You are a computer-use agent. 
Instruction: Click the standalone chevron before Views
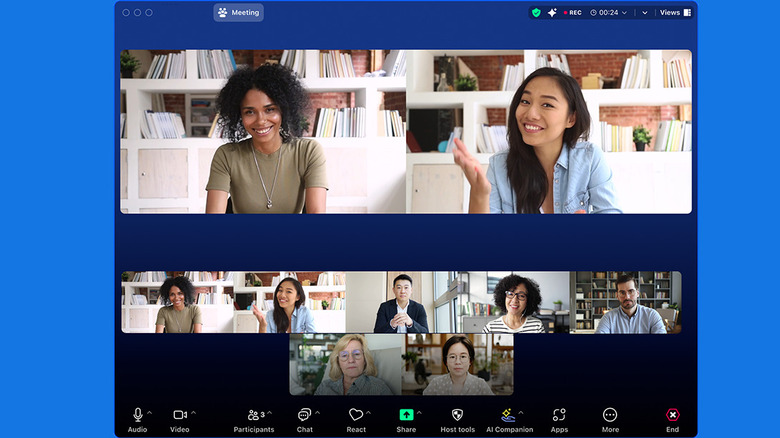point(645,12)
